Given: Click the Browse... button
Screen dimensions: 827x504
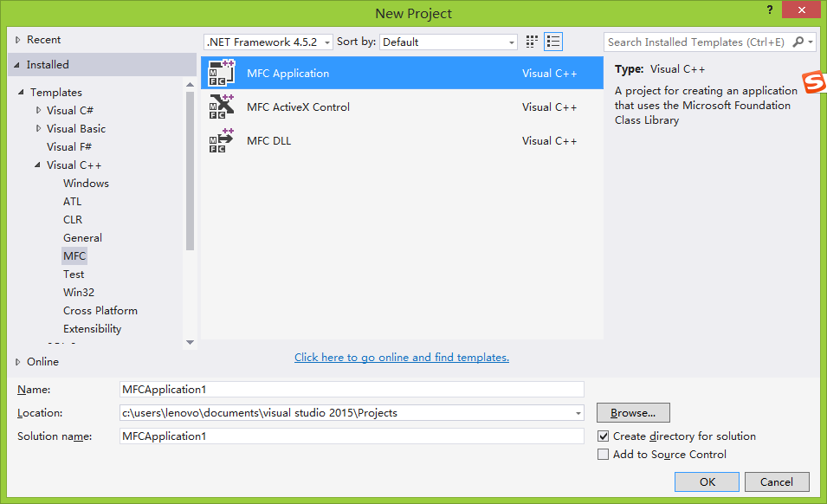Looking at the screenshot, I should (x=633, y=413).
